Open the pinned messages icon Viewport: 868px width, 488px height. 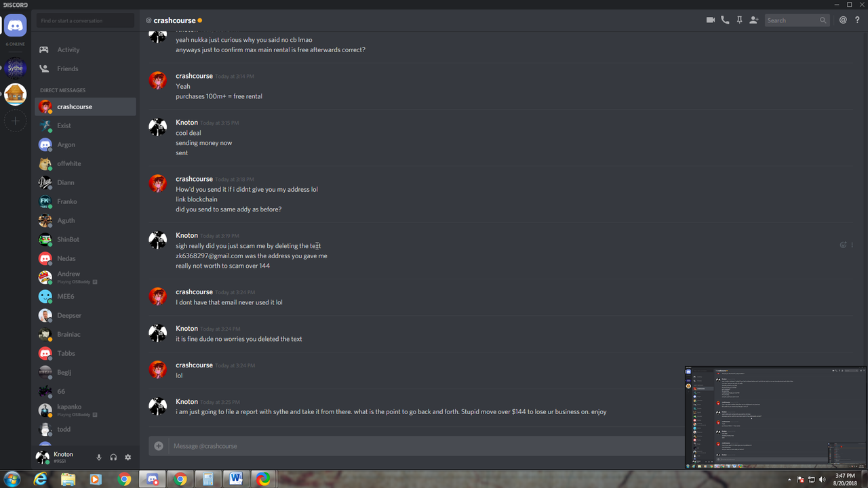click(x=739, y=20)
